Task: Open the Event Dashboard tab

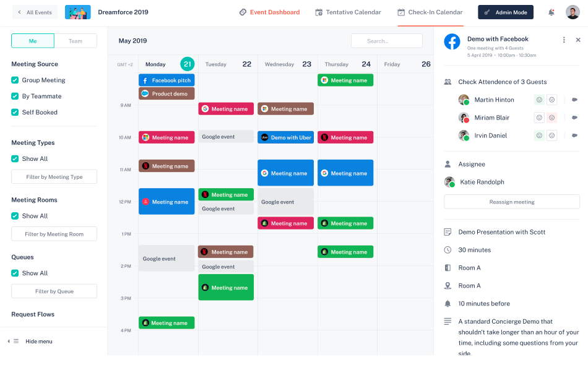Action: [269, 12]
